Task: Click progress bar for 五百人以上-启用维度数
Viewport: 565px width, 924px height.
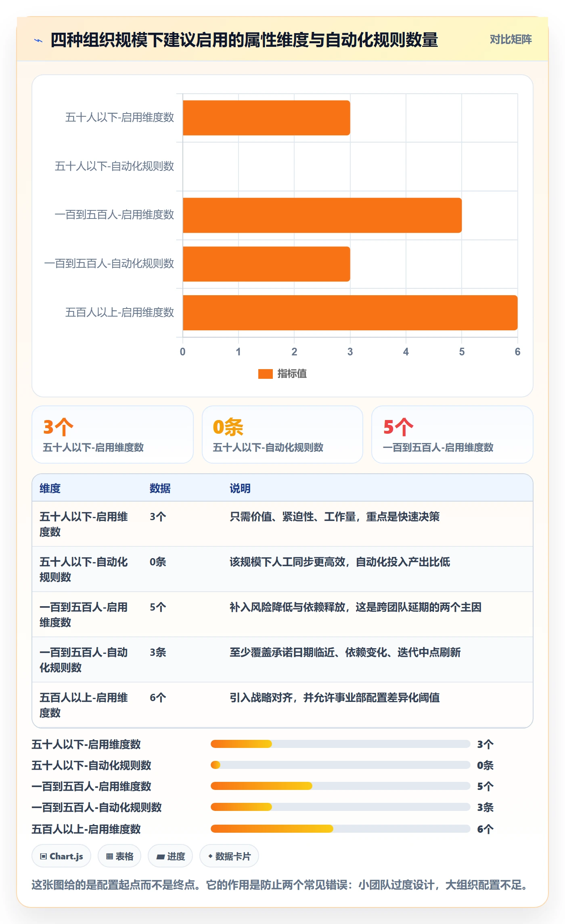Action: 340,829
